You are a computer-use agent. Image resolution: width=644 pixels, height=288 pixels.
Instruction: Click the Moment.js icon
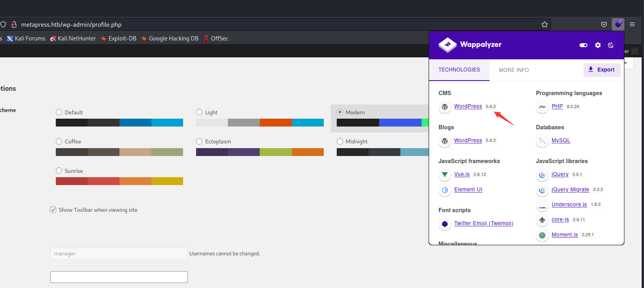542,235
